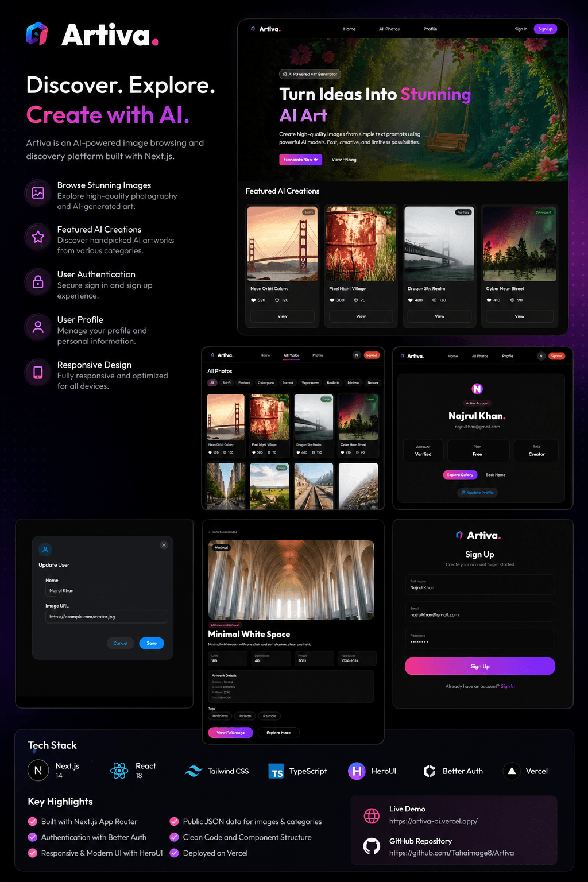Image resolution: width=588 pixels, height=882 pixels.
Task: Click the View Full Image button
Action: coord(230,733)
